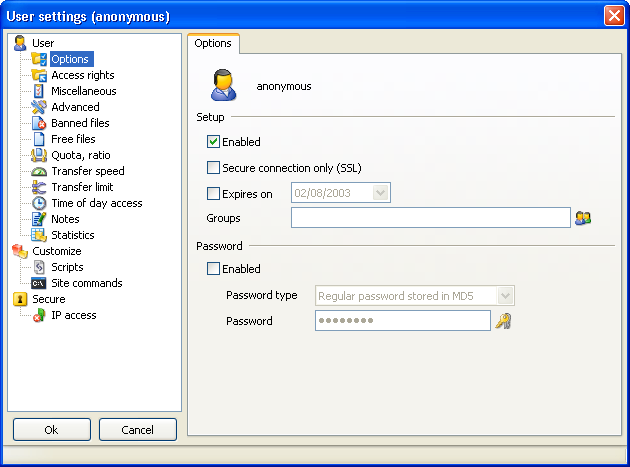The width and height of the screenshot is (630, 467).
Task: Select the Access rights folder icon
Action: click(x=39, y=75)
